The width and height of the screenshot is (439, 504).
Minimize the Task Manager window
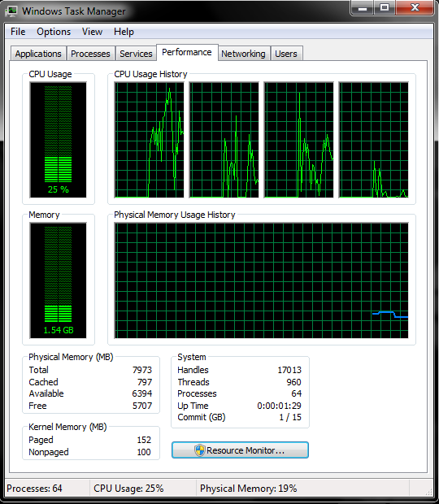[x=363, y=7]
